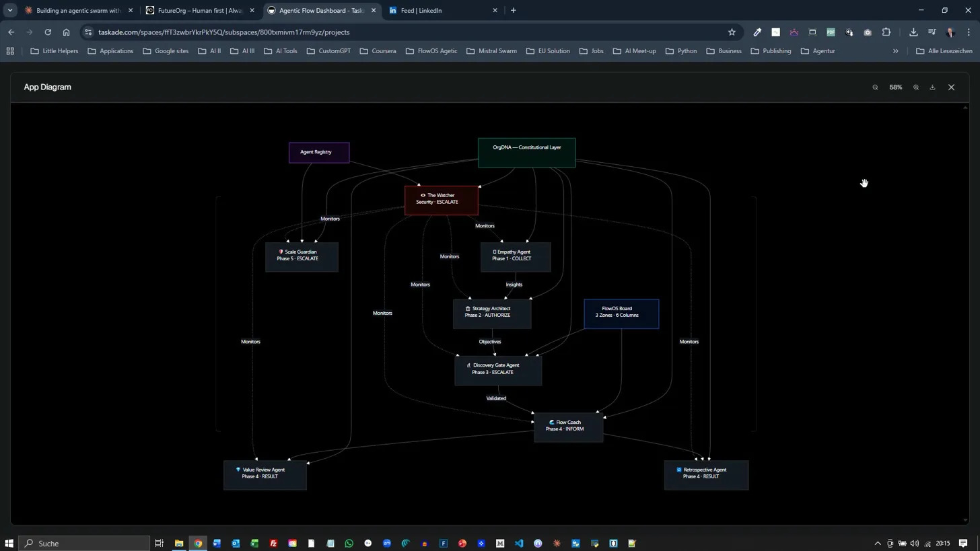The width and height of the screenshot is (980, 551).
Task: Open the tab search dropdown arrow
Action: [x=10, y=10]
